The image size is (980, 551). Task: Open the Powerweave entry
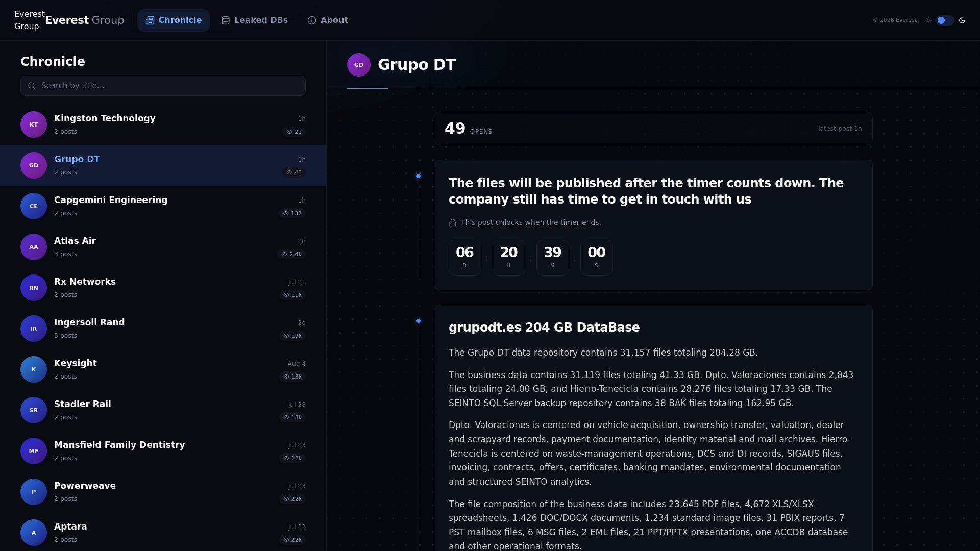(x=163, y=492)
